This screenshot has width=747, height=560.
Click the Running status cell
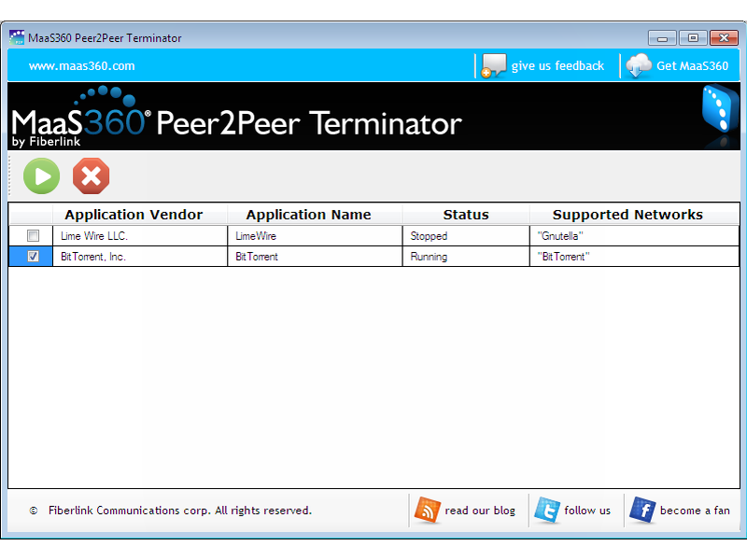tap(466, 256)
